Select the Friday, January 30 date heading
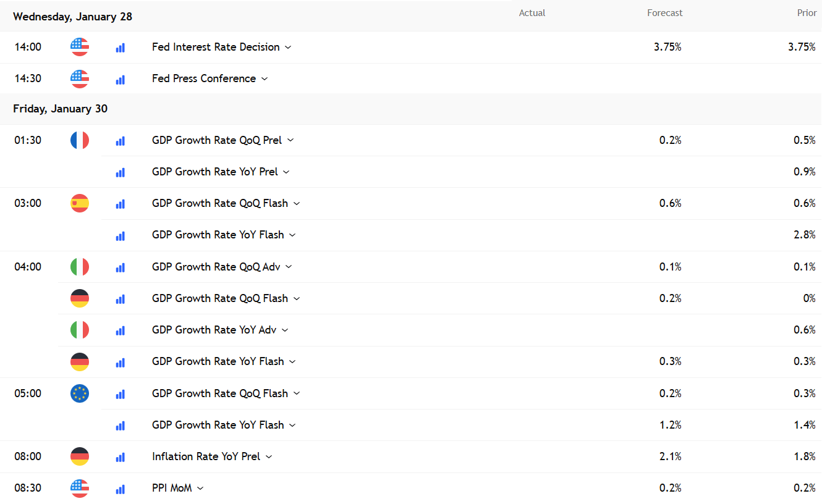The image size is (822, 504). (60, 109)
